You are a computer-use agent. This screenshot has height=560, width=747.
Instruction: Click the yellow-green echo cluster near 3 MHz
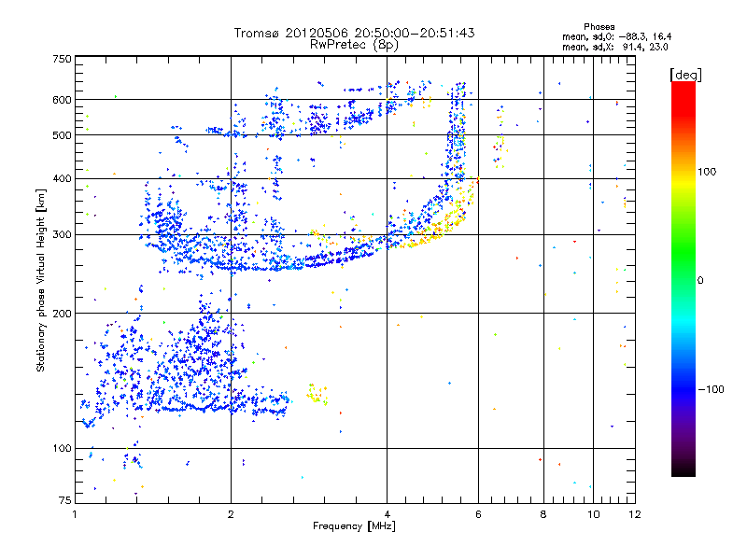(x=317, y=394)
